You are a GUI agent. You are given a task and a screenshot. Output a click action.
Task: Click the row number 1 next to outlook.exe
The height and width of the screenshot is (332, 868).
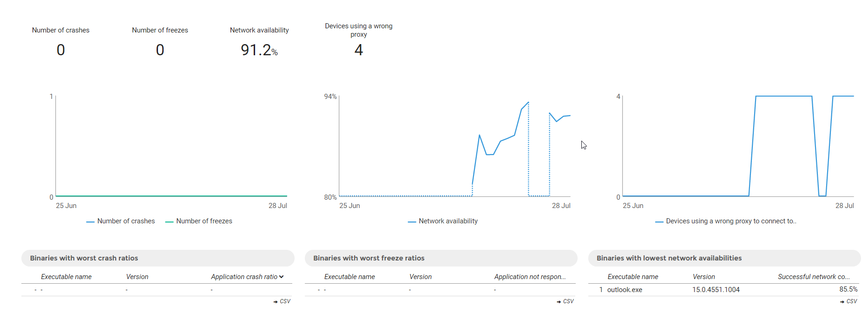(x=600, y=289)
